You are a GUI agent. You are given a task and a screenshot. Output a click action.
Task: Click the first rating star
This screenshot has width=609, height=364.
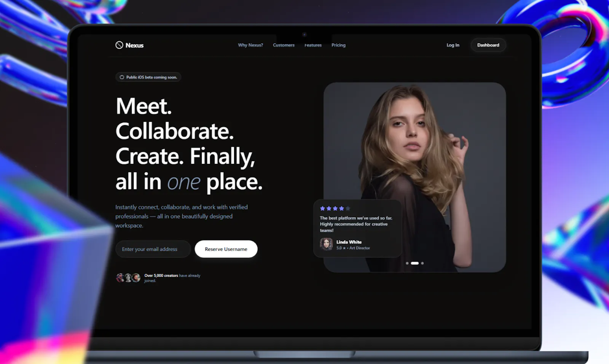pyautogui.click(x=322, y=208)
